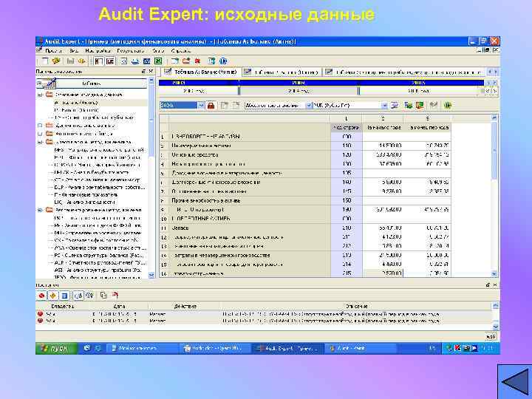Click the Пуск start button on the taskbar
The width and height of the screenshot is (532, 399).
56,349
